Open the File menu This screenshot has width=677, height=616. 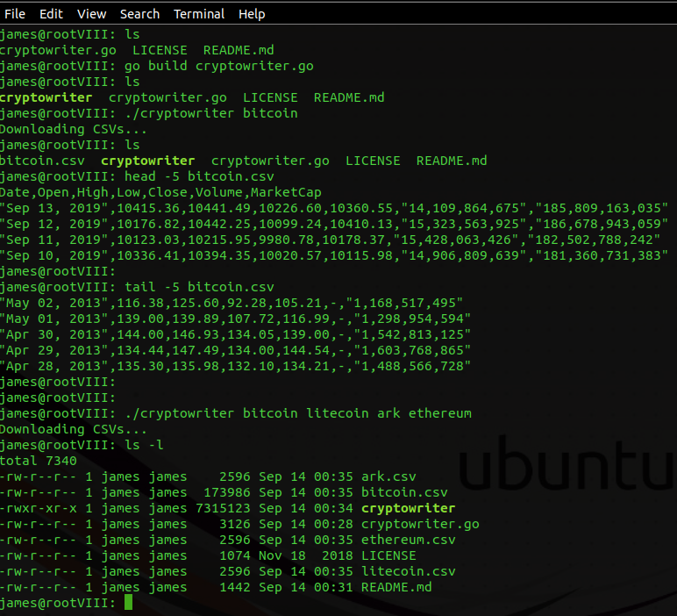[15, 14]
